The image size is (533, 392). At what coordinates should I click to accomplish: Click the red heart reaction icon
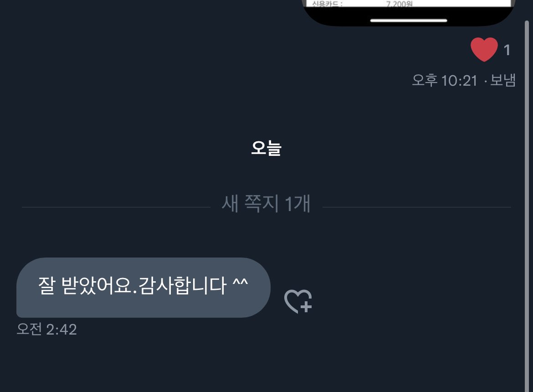(484, 49)
